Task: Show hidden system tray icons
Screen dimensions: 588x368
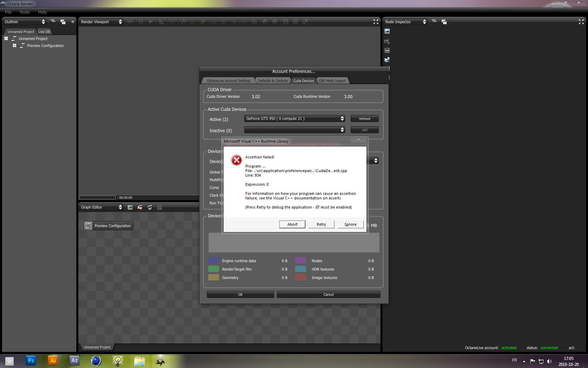Action: [x=524, y=361]
